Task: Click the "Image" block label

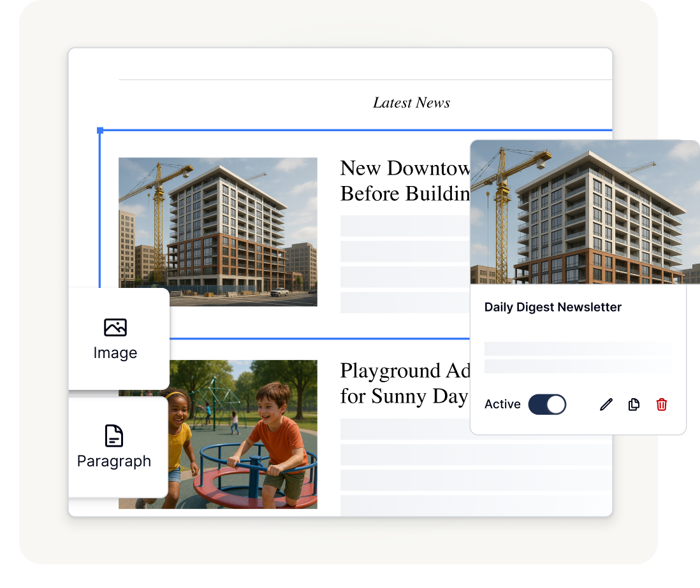Action: click(115, 353)
